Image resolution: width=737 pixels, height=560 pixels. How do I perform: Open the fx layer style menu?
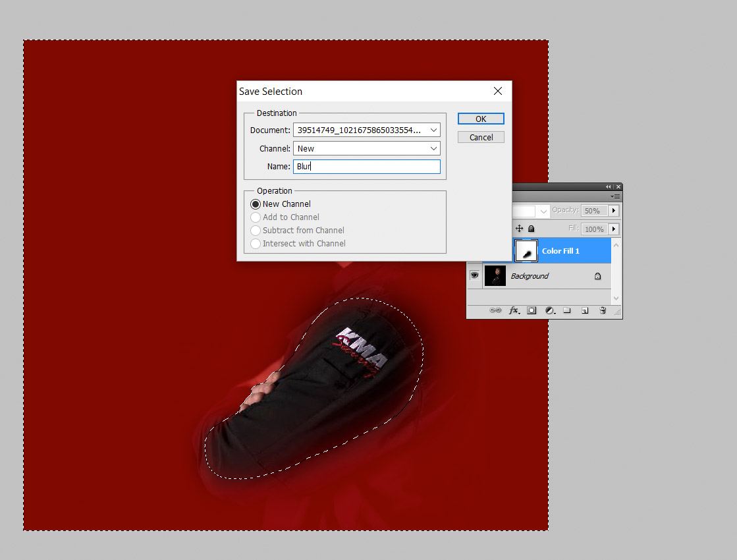click(514, 310)
